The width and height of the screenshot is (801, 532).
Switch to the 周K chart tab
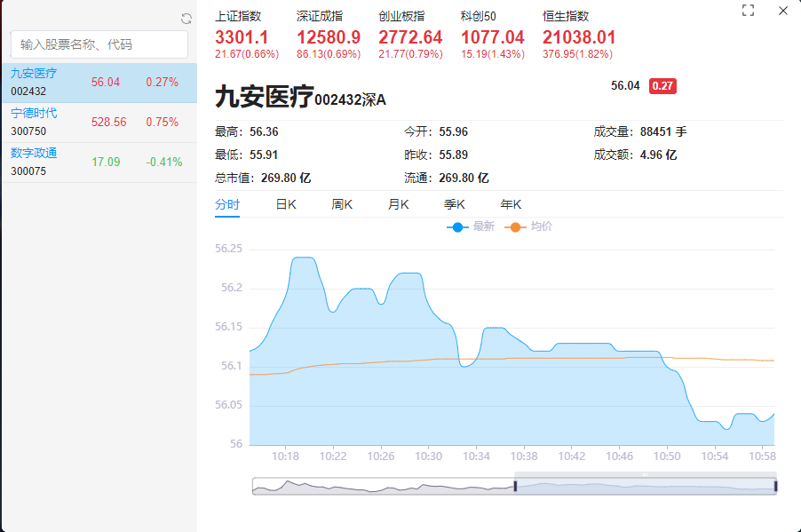click(341, 203)
